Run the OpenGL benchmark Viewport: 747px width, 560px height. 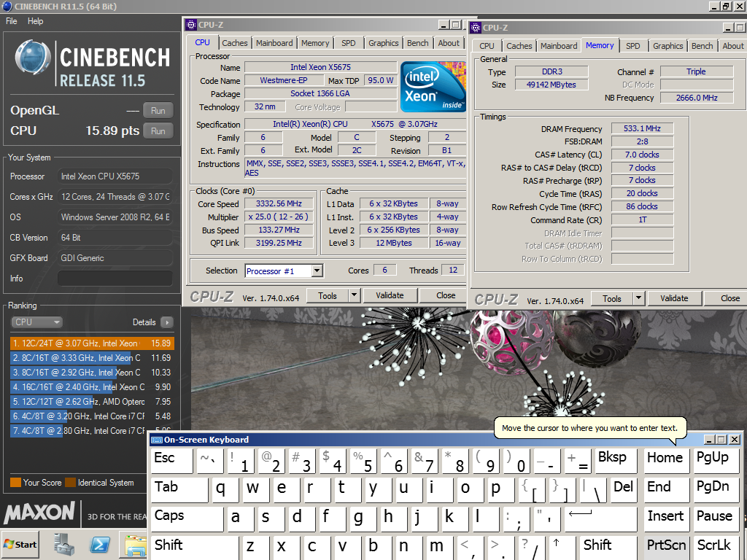coord(158,111)
